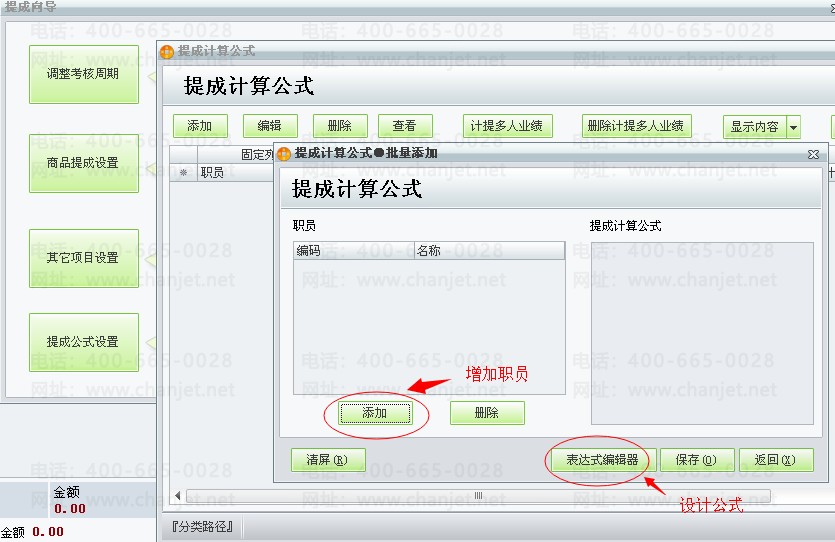Viewport: 835px width, 542px height.
Task: Click the 编码 column header
Action: (x=353, y=251)
